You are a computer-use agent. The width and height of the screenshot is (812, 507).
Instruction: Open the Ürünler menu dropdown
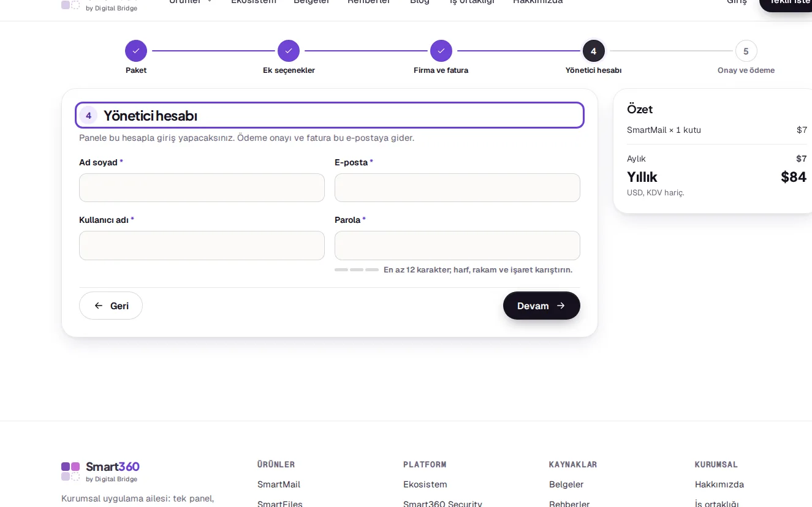pyautogui.click(x=191, y=2)
